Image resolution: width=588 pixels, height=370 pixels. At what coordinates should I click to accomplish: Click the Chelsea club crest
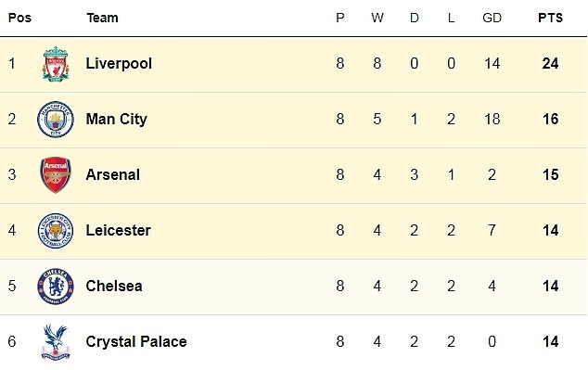[56, 286]
